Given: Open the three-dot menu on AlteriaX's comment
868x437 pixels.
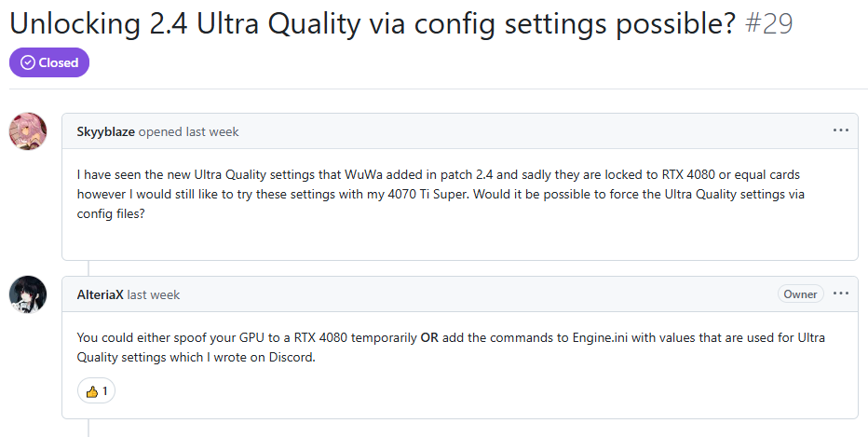Looking at the screenshot, I should [841, 294].
